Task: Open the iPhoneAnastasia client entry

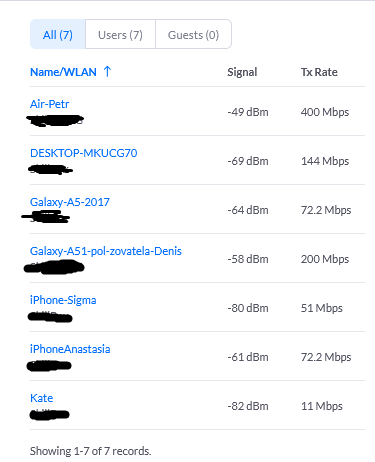Action: [x=70, y=349]
